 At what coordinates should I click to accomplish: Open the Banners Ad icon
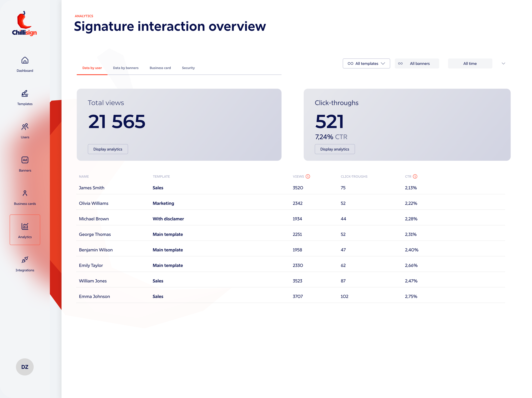25,160
